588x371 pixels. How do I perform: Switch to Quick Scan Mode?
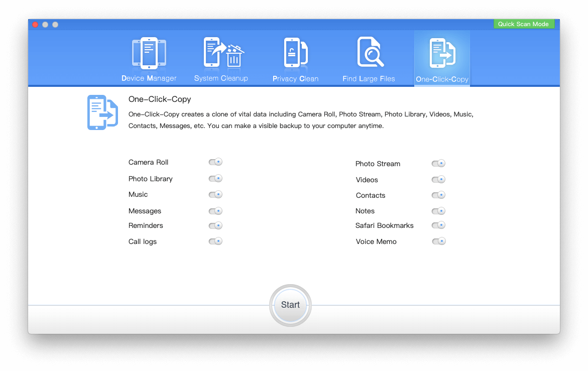pyautogui.click(x=524, y=24)
